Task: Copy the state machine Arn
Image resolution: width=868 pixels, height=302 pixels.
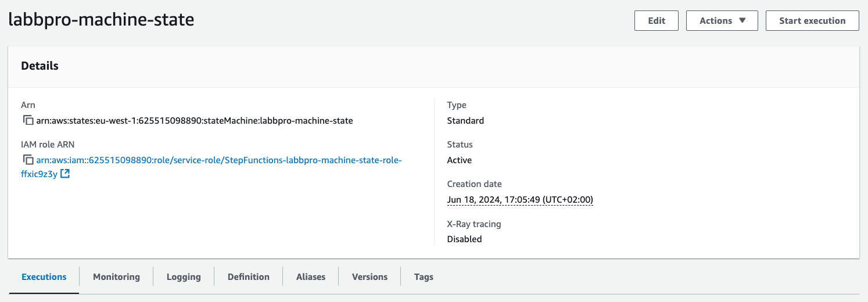Action: click(x=28, y=121)
